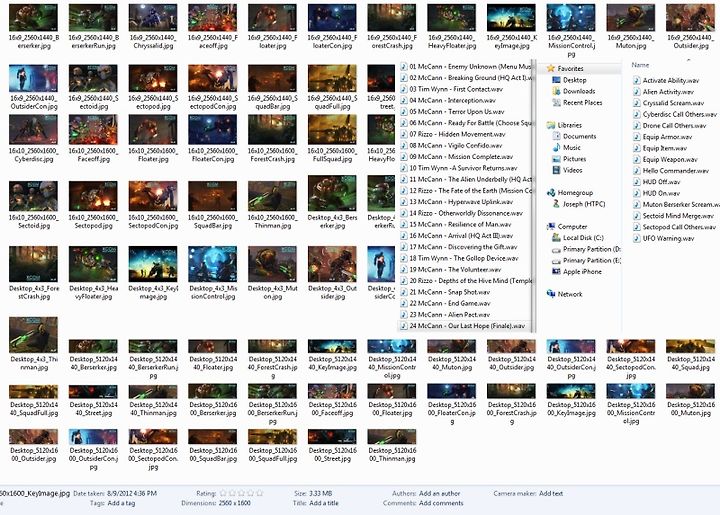Click Add an author field
720x515 pixels.
tap(439, 493)
